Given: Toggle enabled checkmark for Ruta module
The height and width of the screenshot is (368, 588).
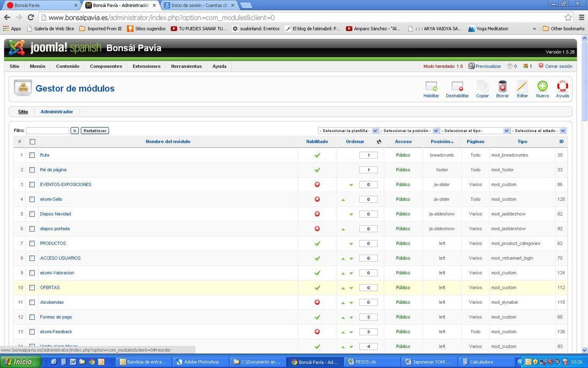Looking at the screenshot, I should (x=317, y=155).
